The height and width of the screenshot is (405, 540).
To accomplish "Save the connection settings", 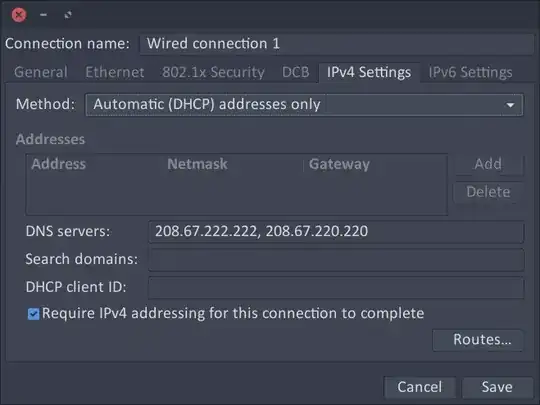I will tap(497, 387).
